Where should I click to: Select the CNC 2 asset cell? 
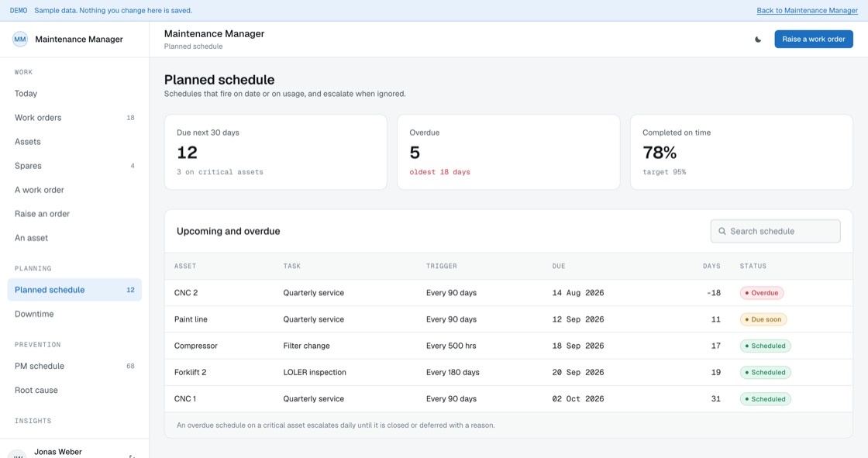pyautogui.click(x=186, y=293)
